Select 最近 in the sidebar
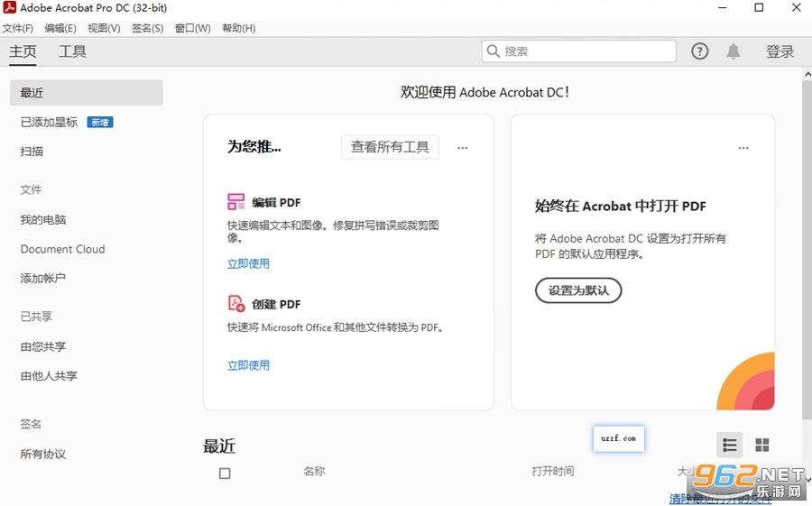812x506 pixels. [x=86, y=93]
